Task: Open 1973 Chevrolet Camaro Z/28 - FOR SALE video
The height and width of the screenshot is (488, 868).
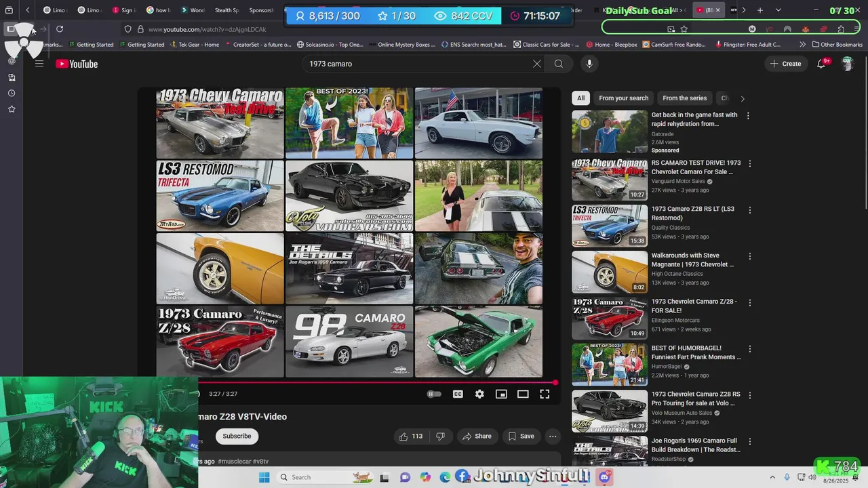Action: click(x=694, y=306)
